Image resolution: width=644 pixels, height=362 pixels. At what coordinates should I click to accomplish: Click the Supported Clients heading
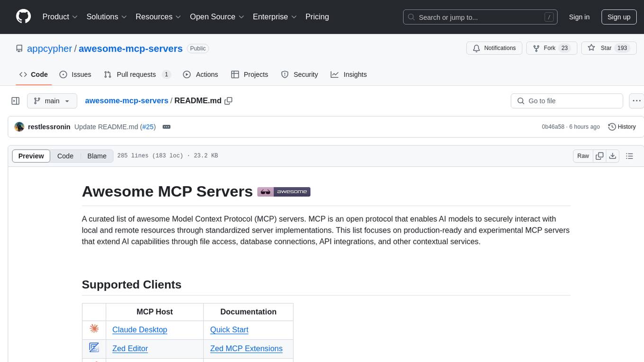[132, 284]
